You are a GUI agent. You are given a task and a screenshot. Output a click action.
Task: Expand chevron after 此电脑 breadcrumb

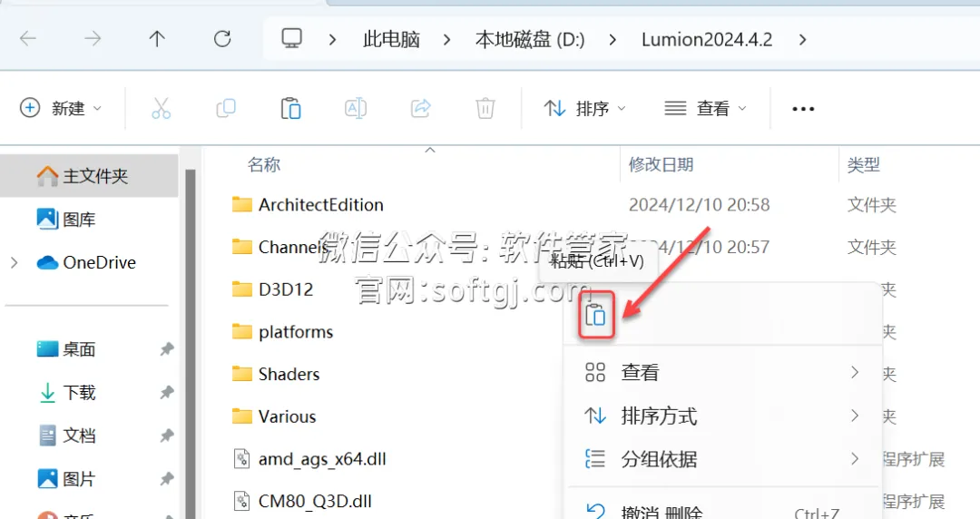tap(446, 39)
